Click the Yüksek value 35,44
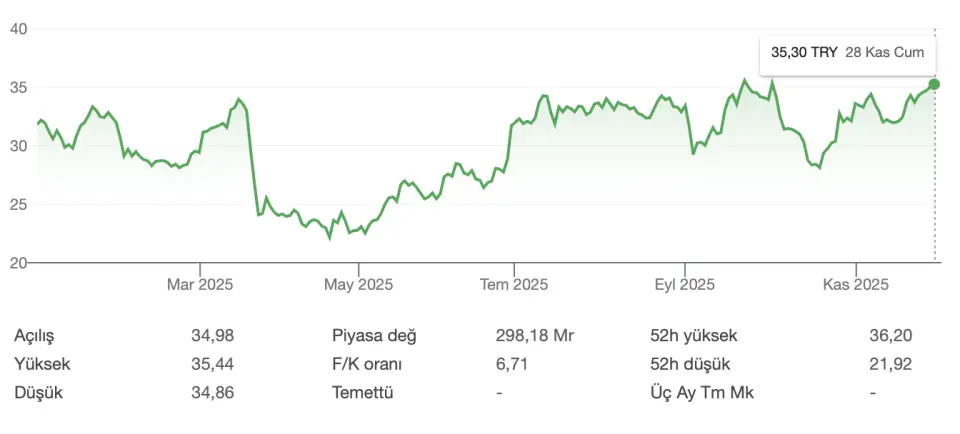Screen dimensions: 960x434 point(212,364)
